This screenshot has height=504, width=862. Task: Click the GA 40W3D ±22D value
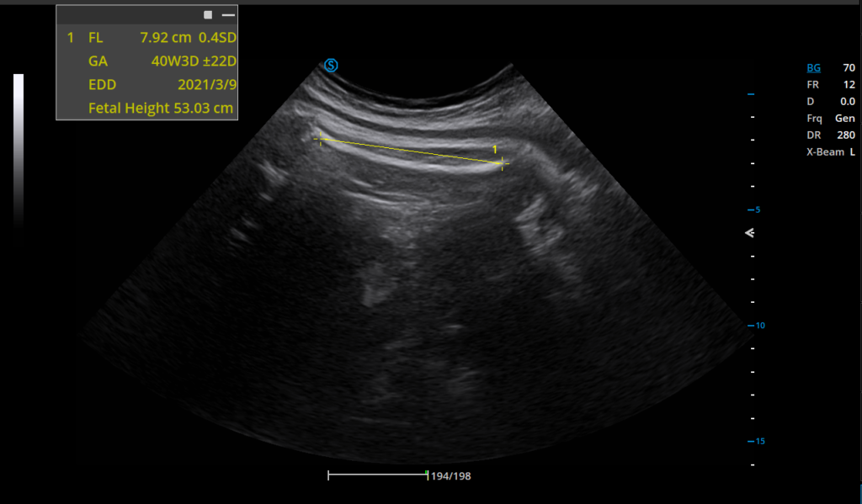coord(194,61)
